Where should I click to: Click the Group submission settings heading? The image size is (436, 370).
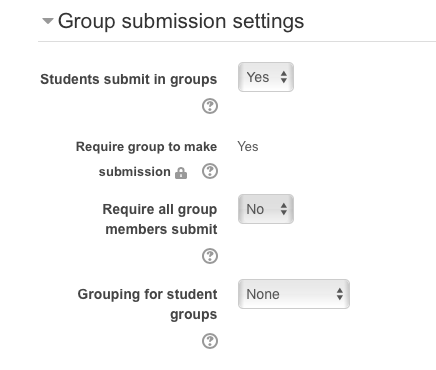coord(181,22)
